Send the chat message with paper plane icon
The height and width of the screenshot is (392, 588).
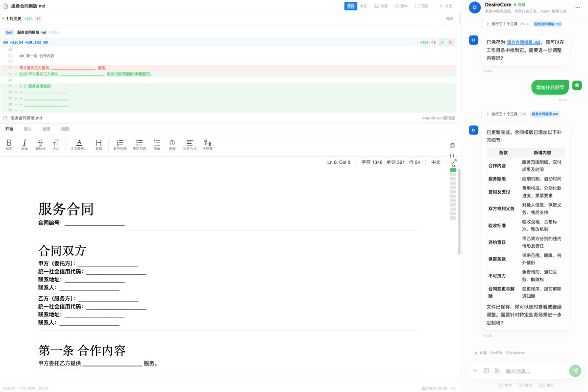(x=575, y=371)
